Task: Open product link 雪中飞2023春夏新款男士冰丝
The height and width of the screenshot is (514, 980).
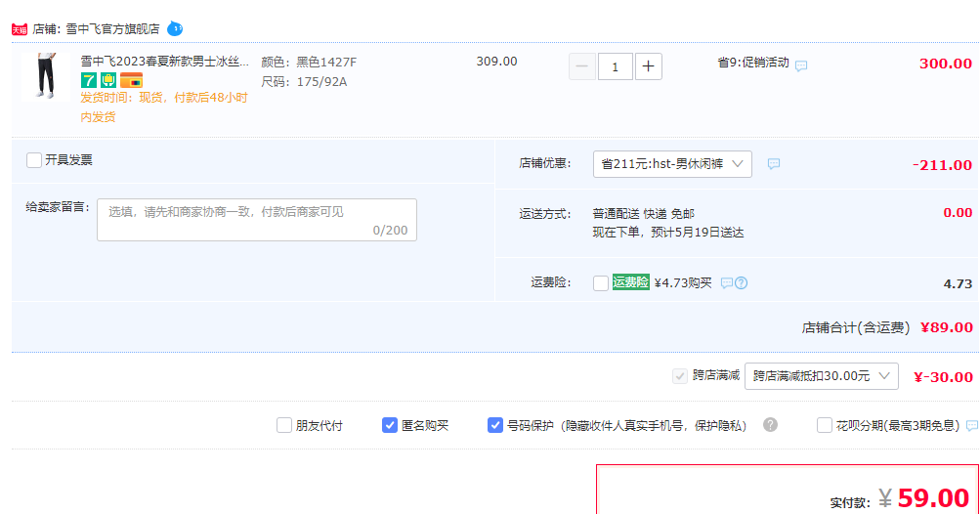Action: point(165,62)
